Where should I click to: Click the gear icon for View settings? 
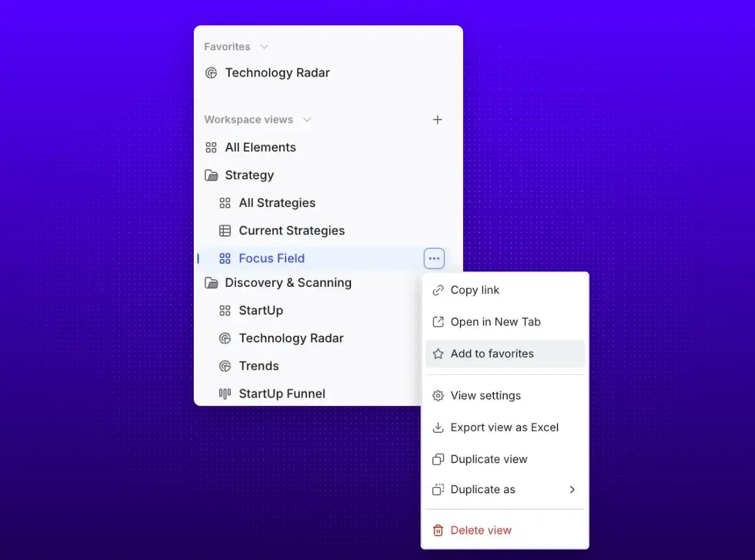point(438,396)
